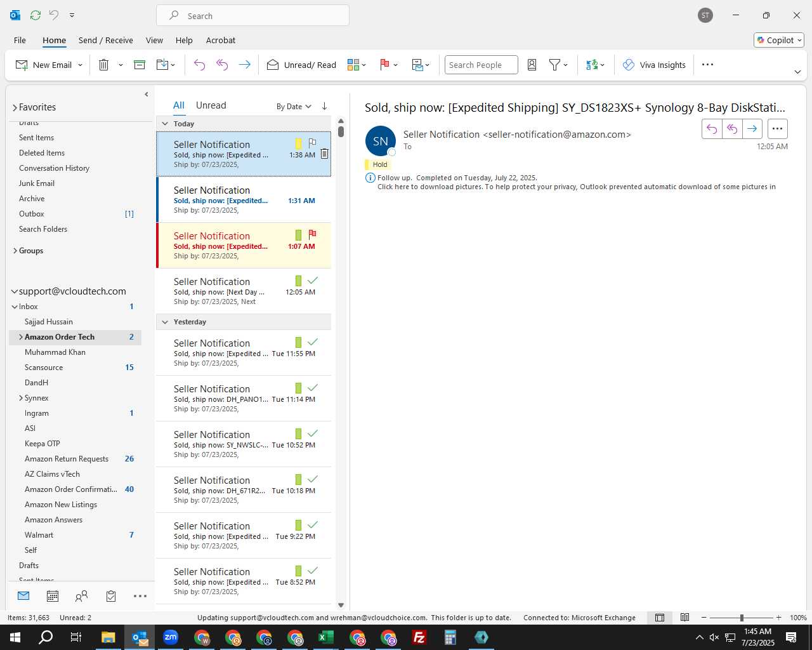
Task: Toggle checkmark on Tue 9:22 PM message
Action: tap(312, 524)
